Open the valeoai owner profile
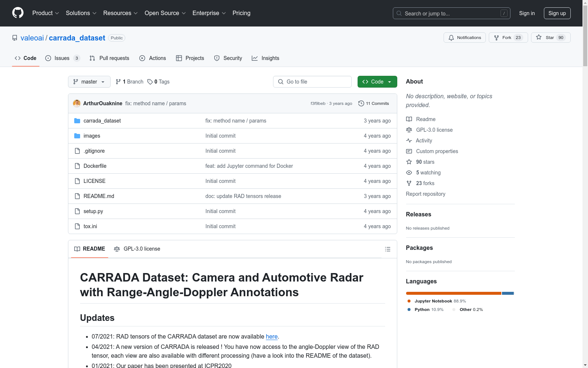 pyautogui.click(x=32, y=38)
